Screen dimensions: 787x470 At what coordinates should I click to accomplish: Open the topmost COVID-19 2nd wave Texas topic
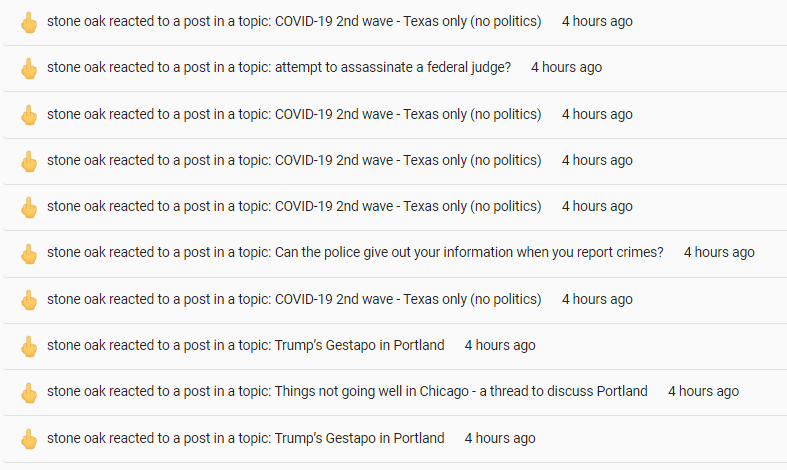click(408, 22)
